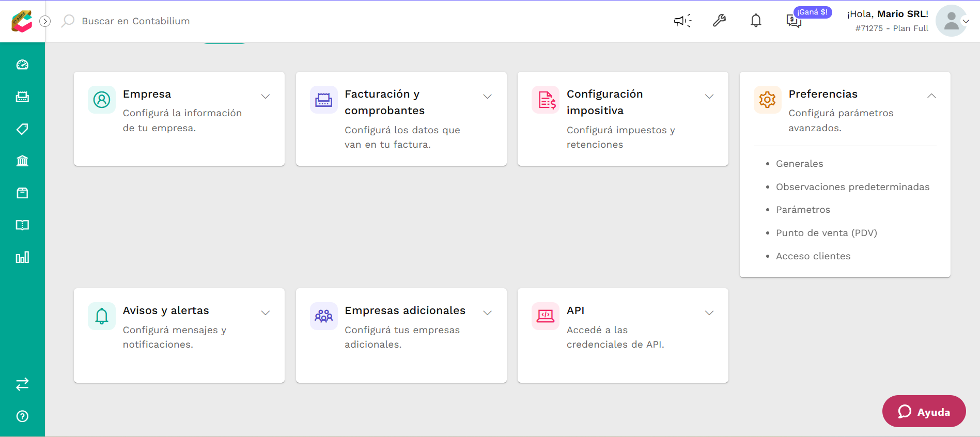Open the reports bar chart sidebar icon
The height and width of the screenshot is (437, 980).
[x=22, y=257]
